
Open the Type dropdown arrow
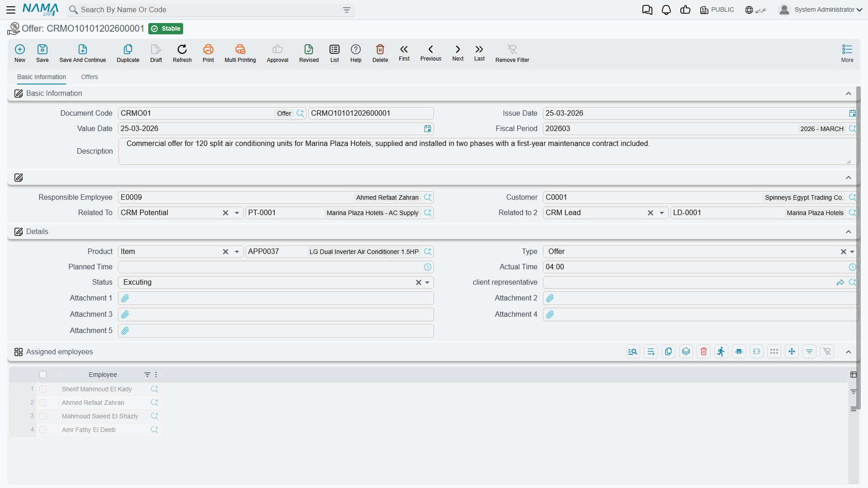[852, 252]
